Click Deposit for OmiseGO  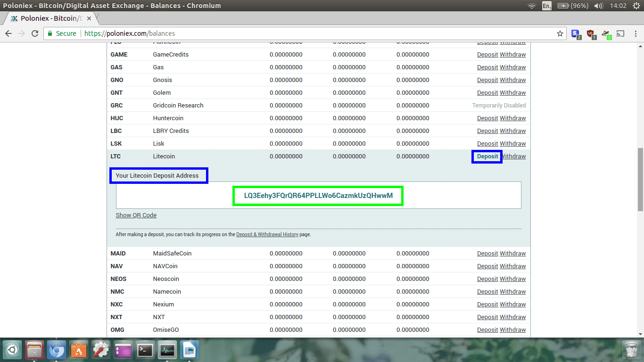click(487, 330)
